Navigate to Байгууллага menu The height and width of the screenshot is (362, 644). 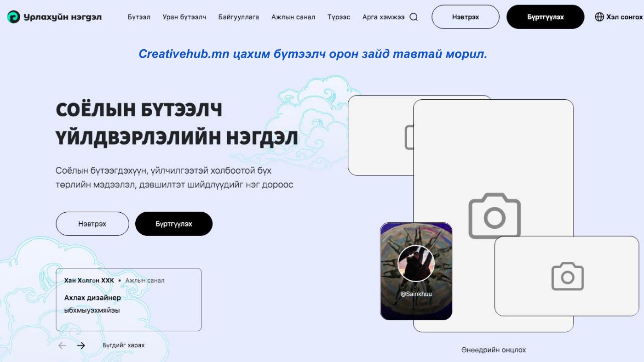[239, 17]
